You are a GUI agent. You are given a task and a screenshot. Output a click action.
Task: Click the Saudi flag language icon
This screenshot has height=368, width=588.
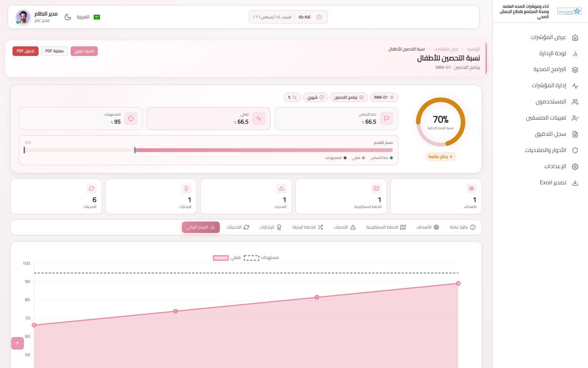point(97,17)
